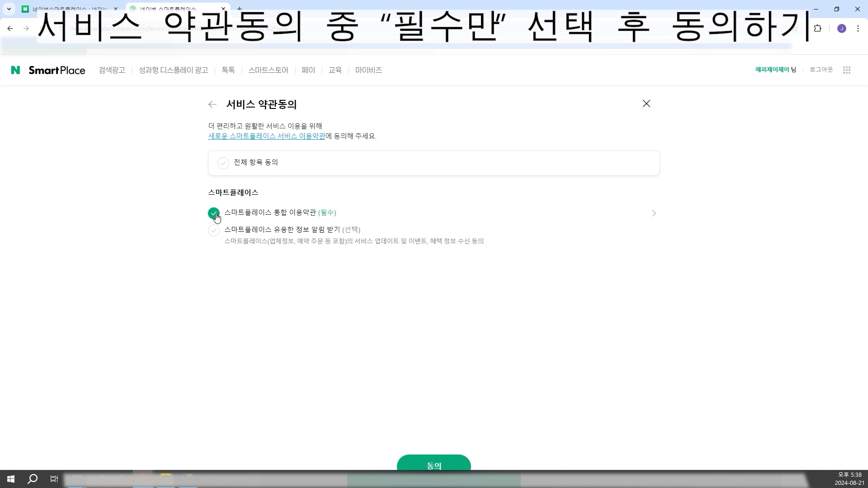
Task: Open Windows taskbar search icon
Action: pyautogui.click(x=33, y=479)
